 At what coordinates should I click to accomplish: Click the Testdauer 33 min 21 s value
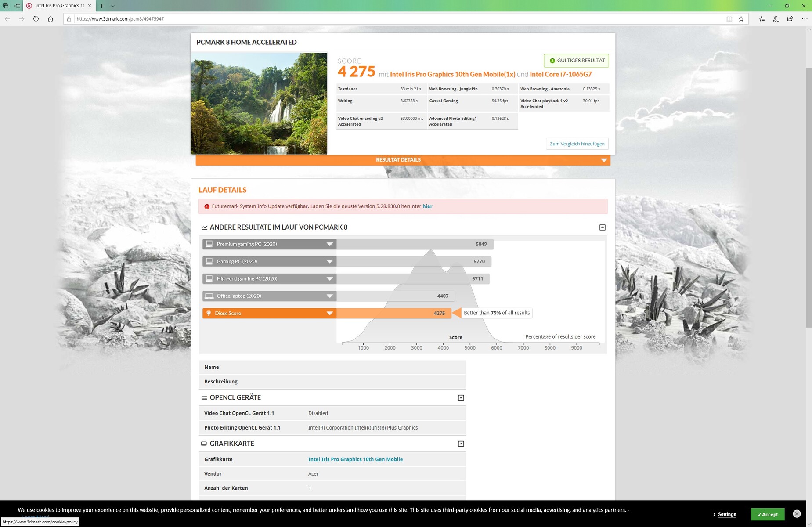(411, 89)
